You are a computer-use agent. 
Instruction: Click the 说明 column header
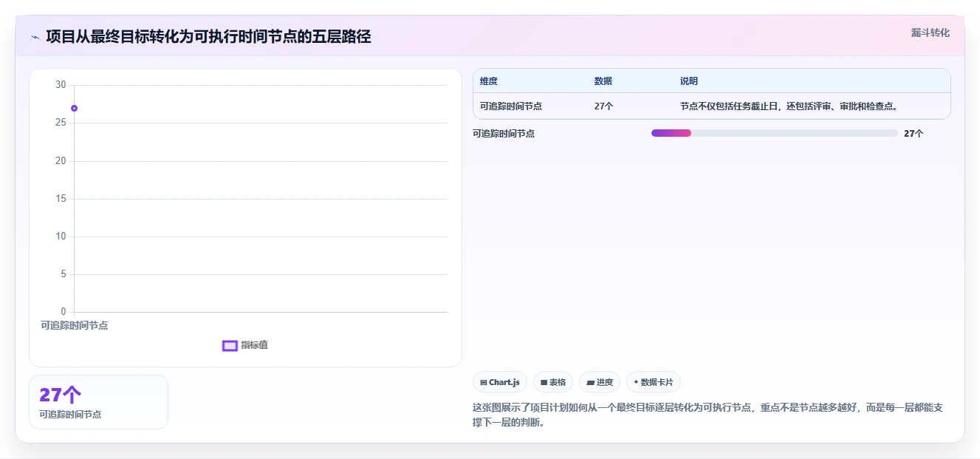point(689,81)
